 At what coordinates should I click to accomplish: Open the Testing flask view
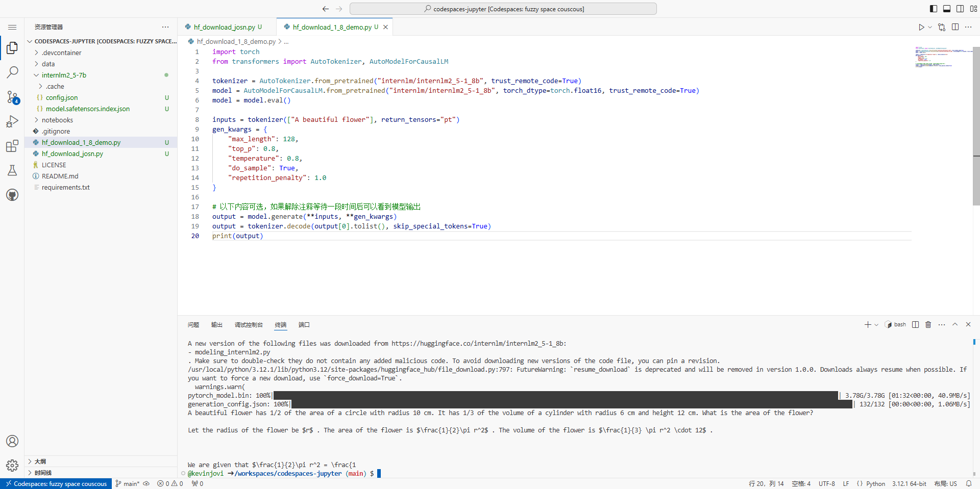tap(12, 170)
